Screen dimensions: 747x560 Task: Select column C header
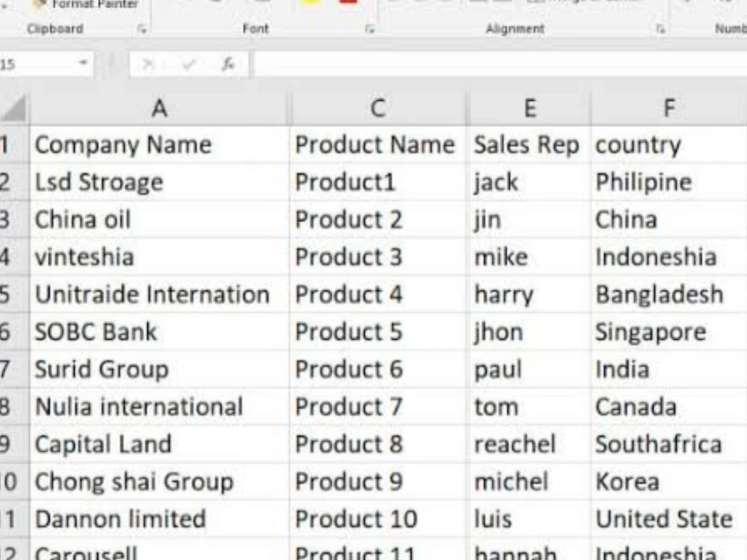378,108
